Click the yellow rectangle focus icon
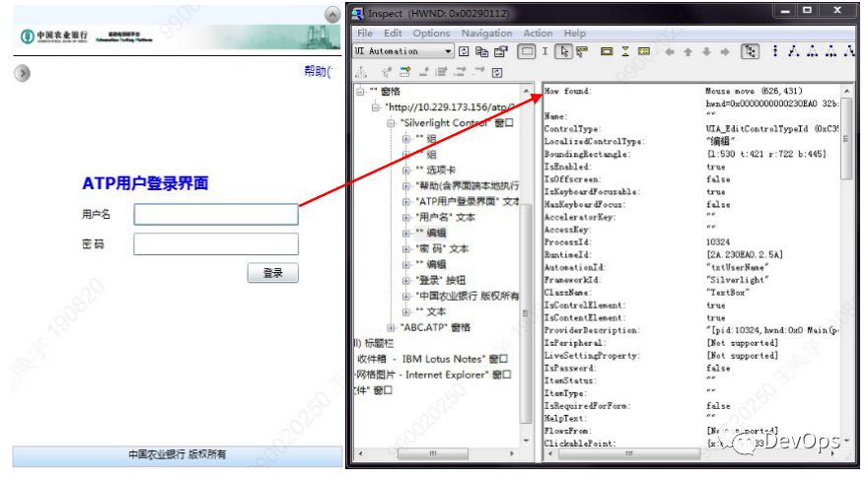Viewport: 868px width, 481px height. pos(607,51)
